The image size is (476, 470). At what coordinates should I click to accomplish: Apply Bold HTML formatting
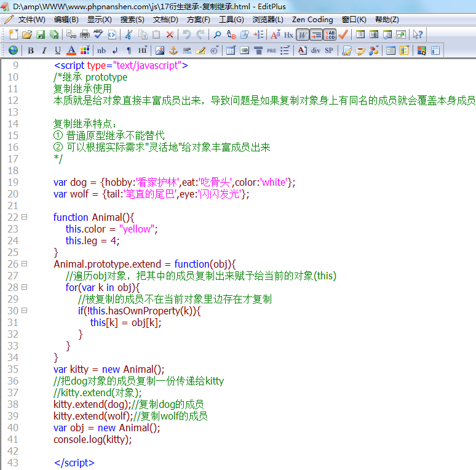[x=31, y=50]
